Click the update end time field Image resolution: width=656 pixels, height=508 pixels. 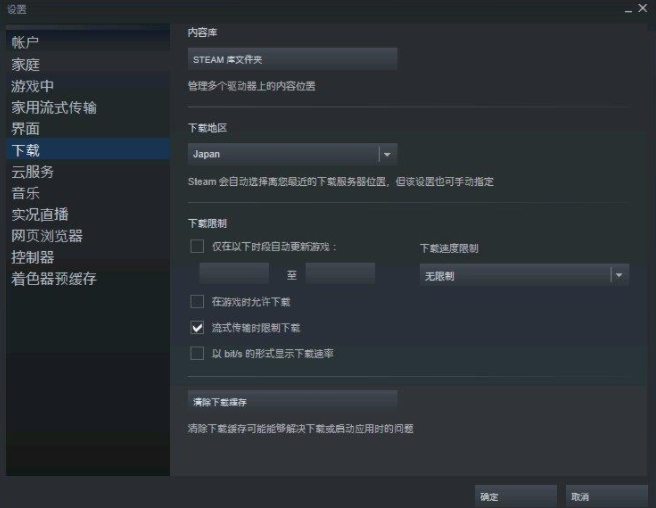click(340, 274)
